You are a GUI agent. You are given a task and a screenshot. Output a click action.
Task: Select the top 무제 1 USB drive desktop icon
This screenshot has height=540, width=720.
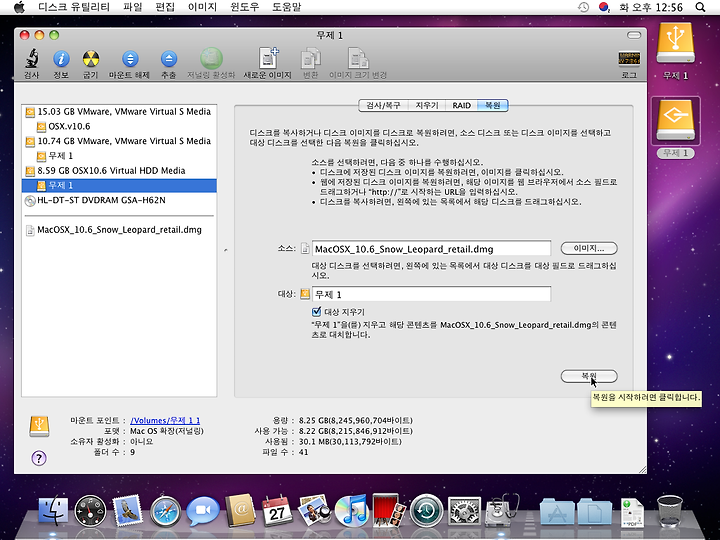[x=675, y=44]
